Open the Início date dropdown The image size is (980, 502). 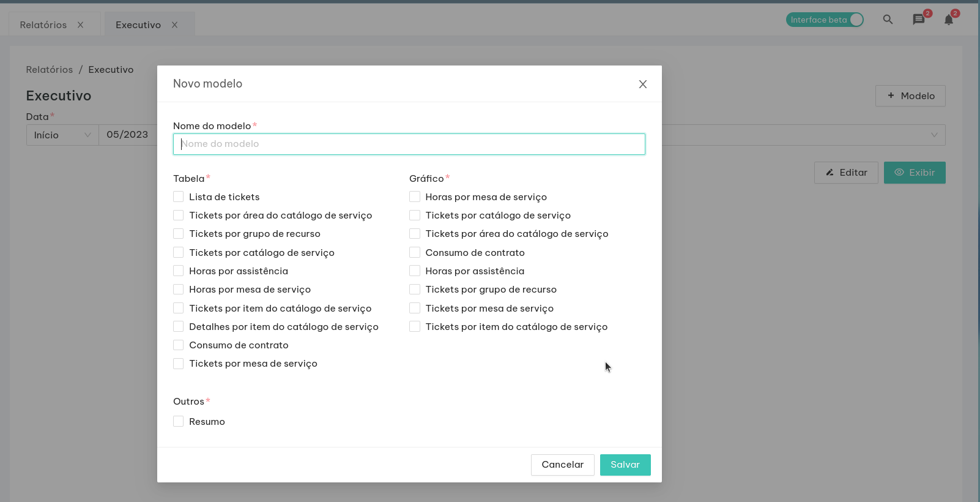[x=62, y=135]
